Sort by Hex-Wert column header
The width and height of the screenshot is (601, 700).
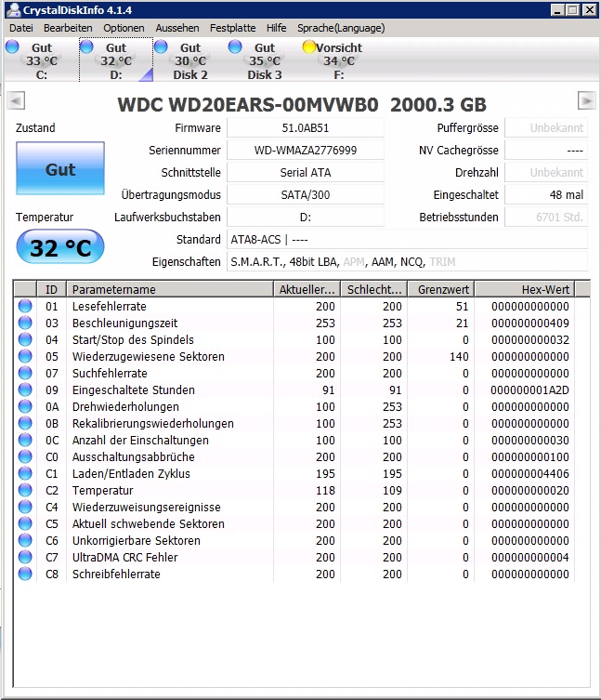coord(525,289)
